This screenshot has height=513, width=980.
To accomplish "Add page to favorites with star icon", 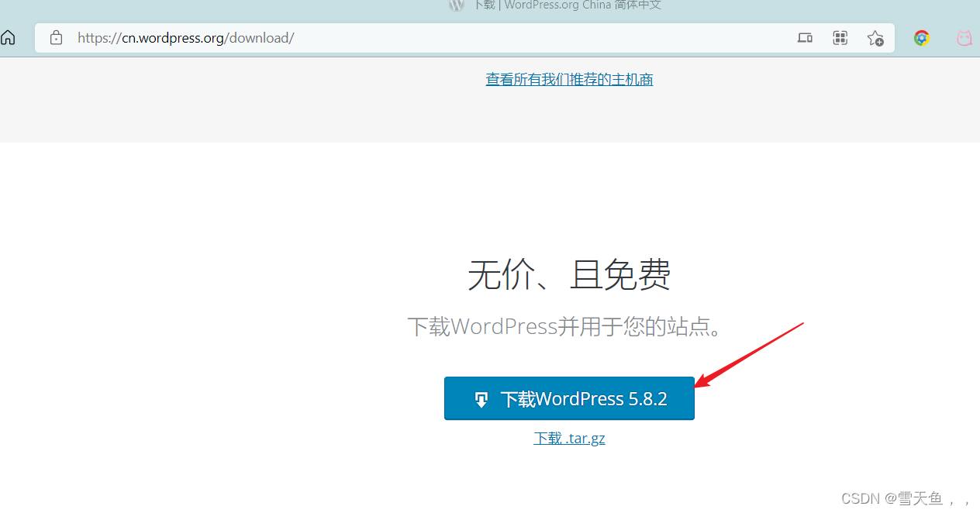I will click(x=875, y=38).
